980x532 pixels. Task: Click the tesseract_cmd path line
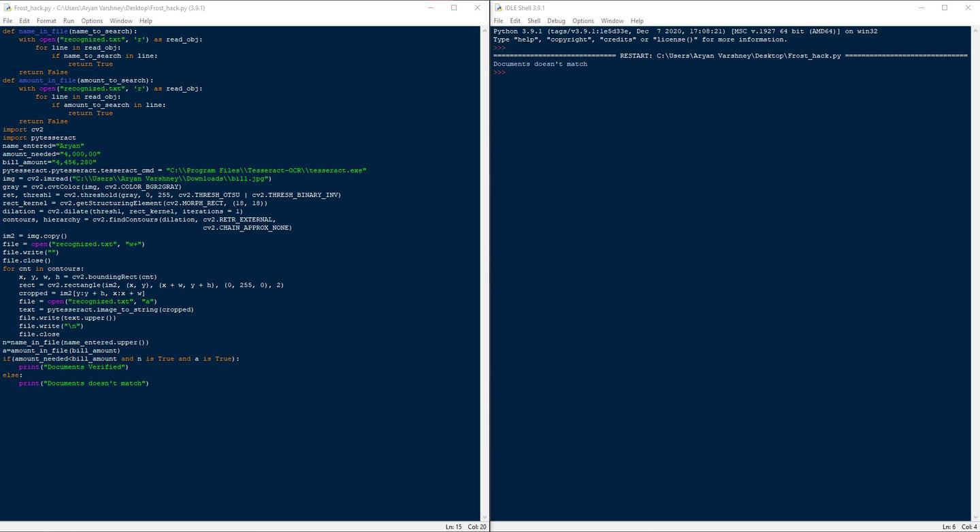[x=184, y=170]
